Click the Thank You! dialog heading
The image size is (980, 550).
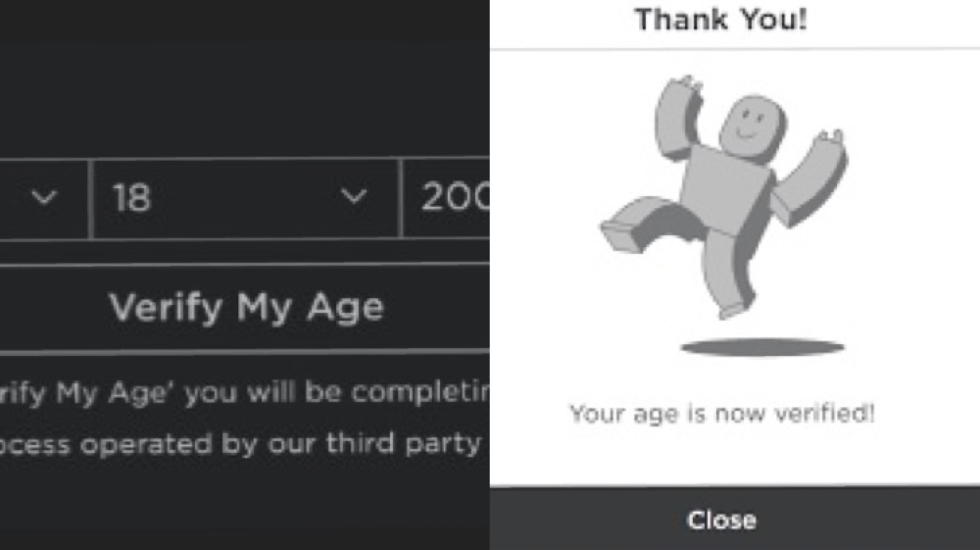tap(721, 20)
